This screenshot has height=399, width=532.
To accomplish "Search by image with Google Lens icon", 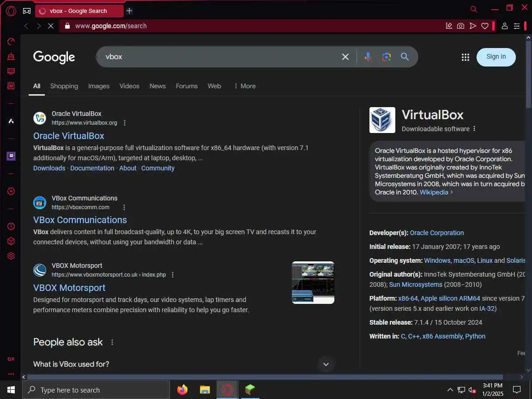I will (387, 57).
